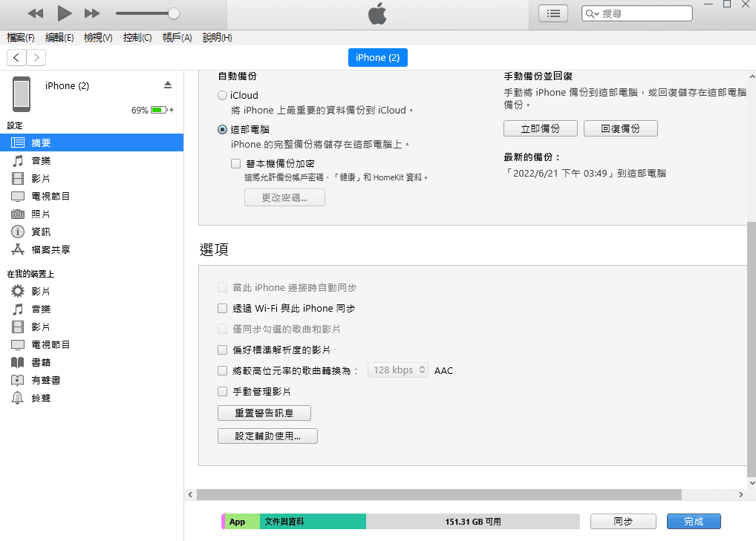Eject iPhone (2) using the eject icon
756x541 pixels.
pyautogui.click(x=168, y=85)
